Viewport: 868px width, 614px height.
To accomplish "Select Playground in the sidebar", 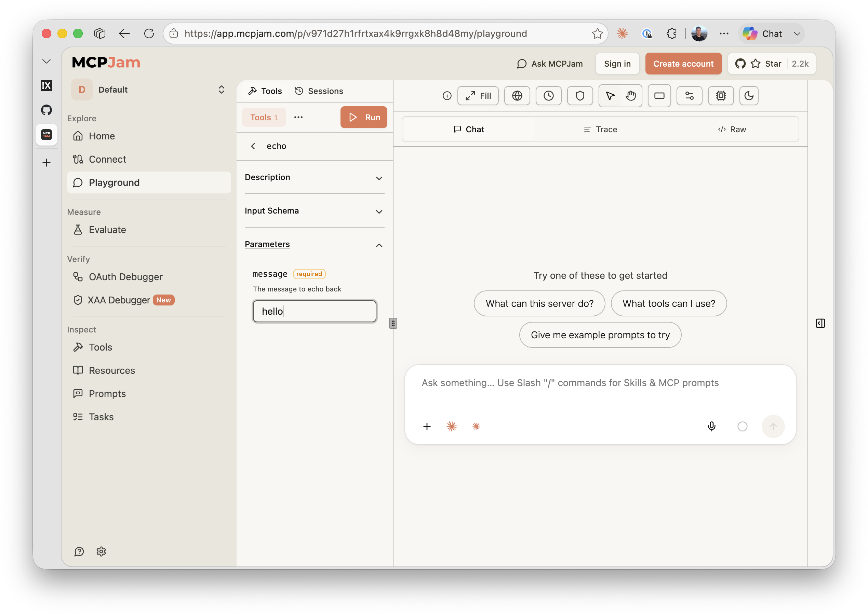I will 149,182.
